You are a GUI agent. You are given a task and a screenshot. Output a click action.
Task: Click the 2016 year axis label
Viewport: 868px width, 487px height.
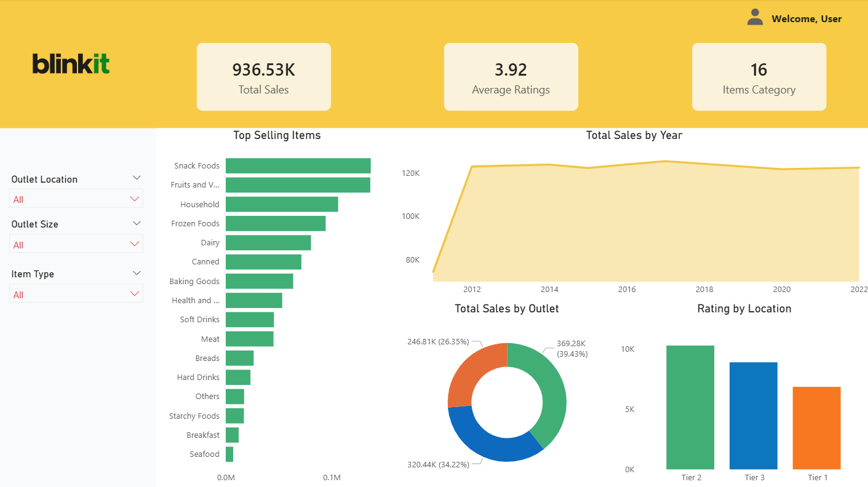(x=627, y=290)
